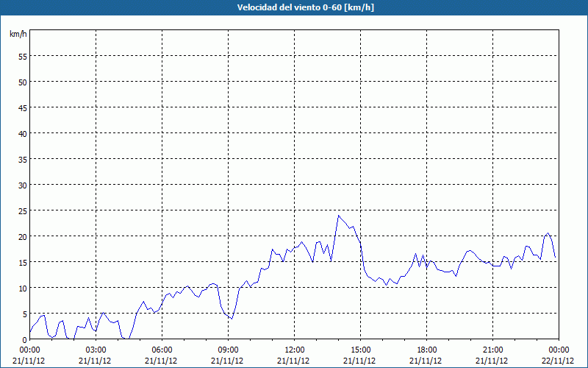Click the y-axis value '30'

coord(23,185)
